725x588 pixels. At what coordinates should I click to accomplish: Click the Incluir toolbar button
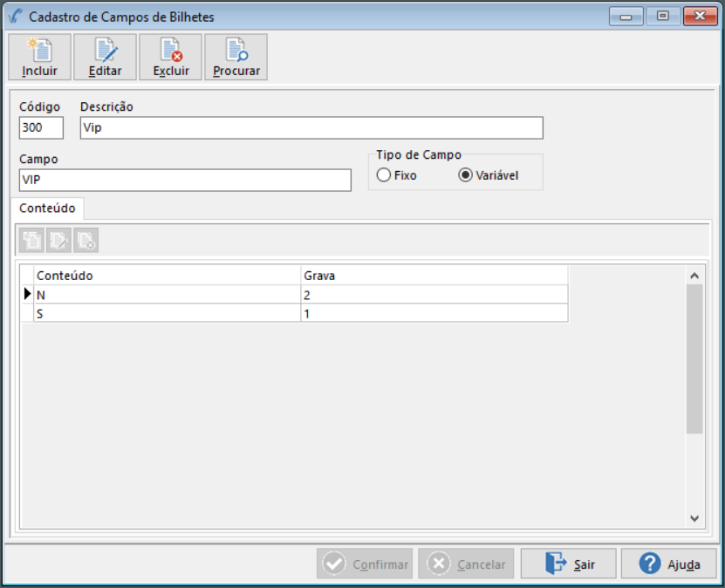[40, 58]
